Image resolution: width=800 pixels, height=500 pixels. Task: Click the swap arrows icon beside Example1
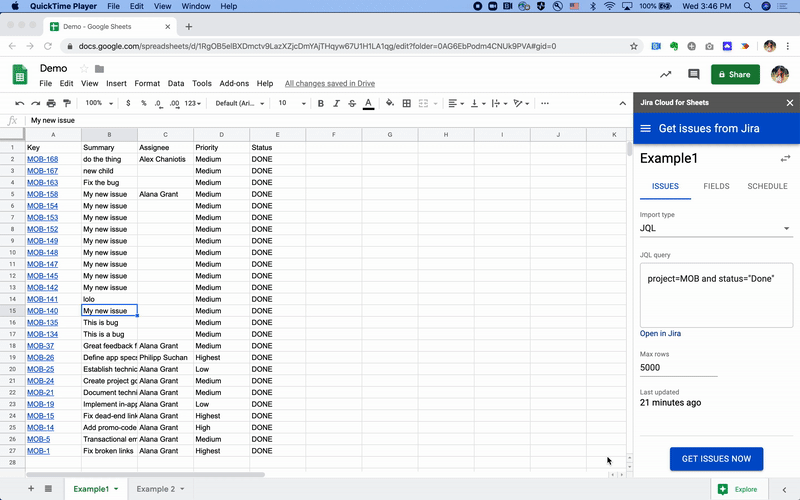click(x=785, y=159)
